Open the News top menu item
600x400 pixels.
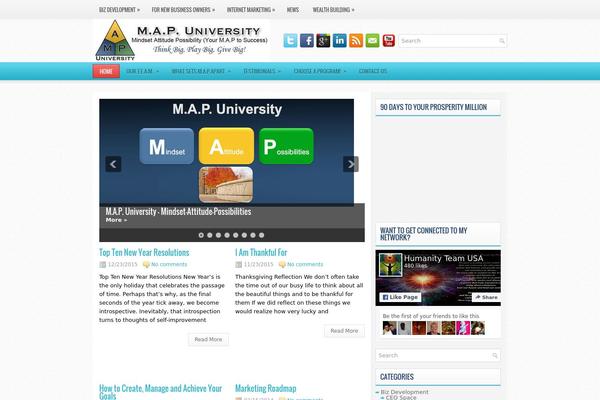293,10
